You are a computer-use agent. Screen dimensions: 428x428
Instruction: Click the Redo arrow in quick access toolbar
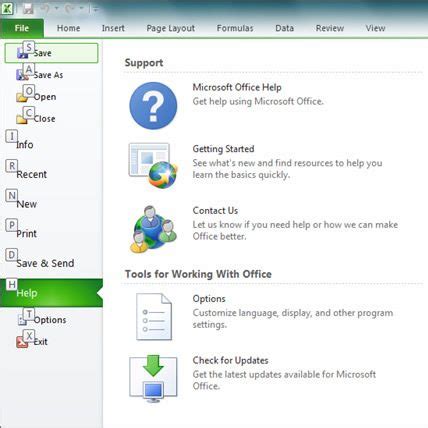pos(69,9)
